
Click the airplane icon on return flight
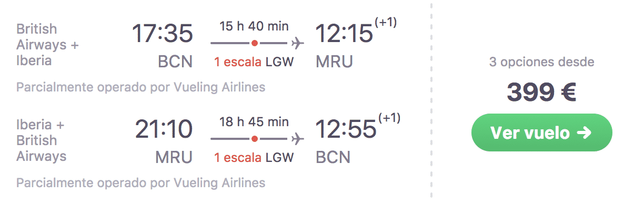(298, 139)
